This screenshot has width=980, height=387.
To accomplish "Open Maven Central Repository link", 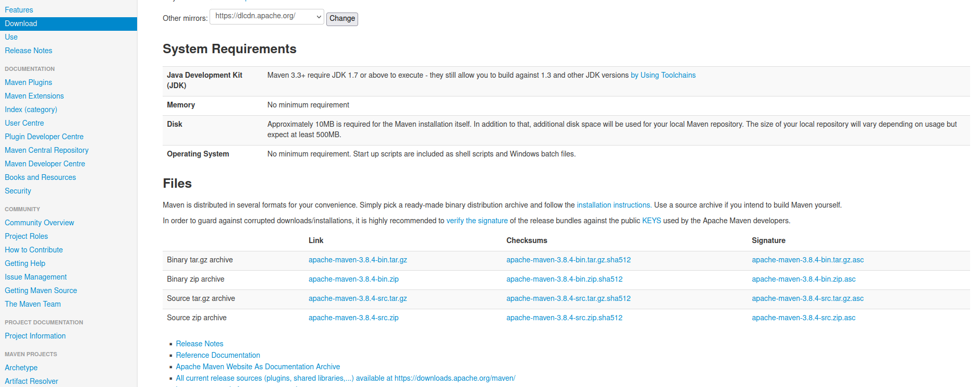I will [47, 150].
